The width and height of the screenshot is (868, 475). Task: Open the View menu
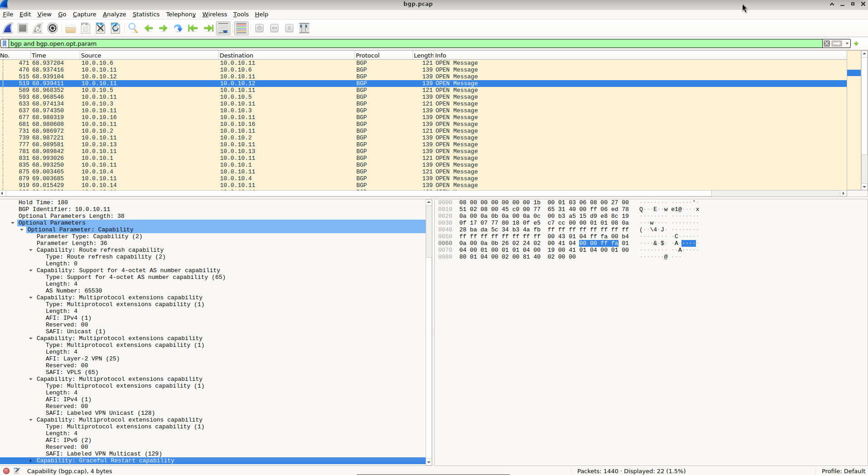tap(44, 14)
